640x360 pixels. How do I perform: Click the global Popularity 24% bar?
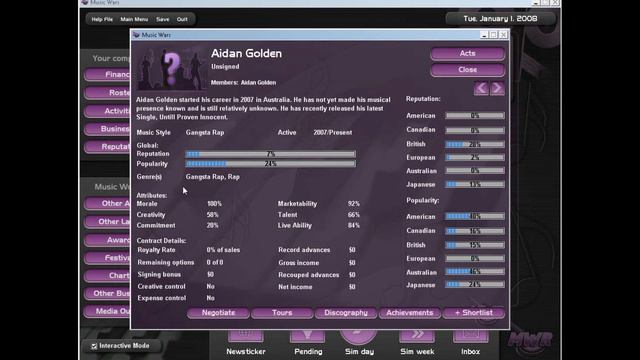pyautogui.click(x=270, y=164)
